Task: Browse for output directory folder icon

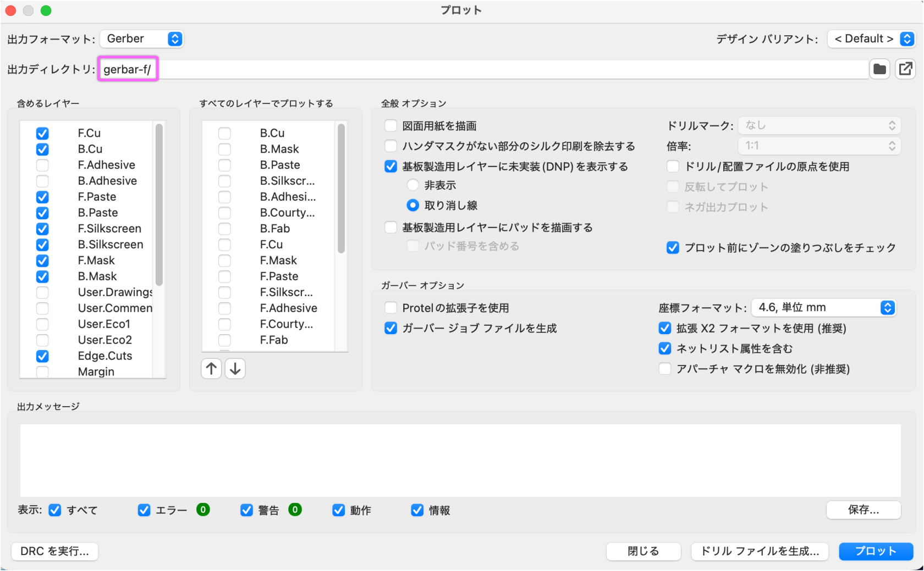Action: [x=880, y=69]
